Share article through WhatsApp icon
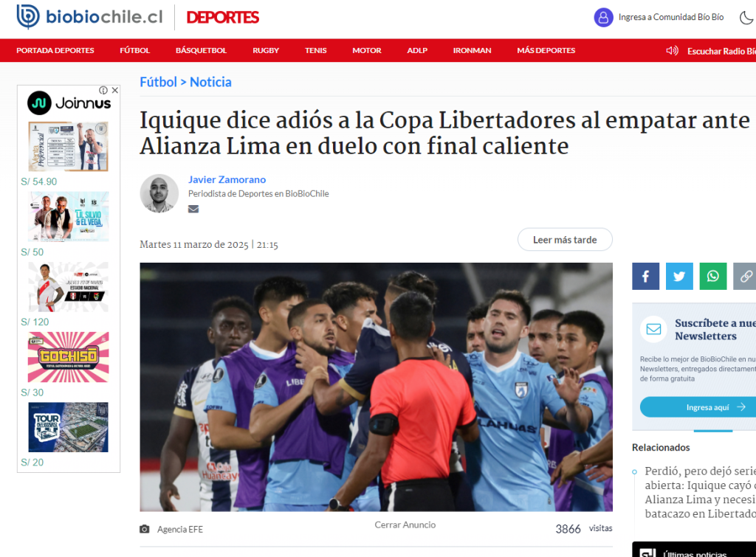Viewport: 756px width, 557px height. pos(713,276)
